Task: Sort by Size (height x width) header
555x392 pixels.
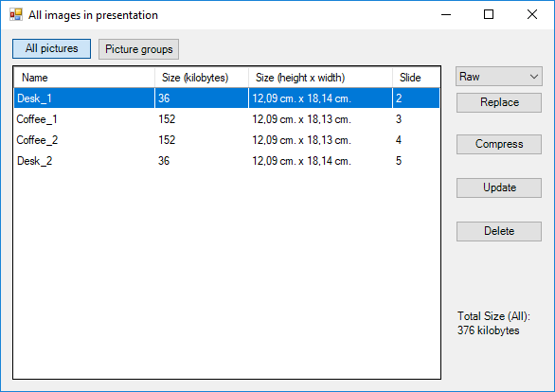Action: 321,78
